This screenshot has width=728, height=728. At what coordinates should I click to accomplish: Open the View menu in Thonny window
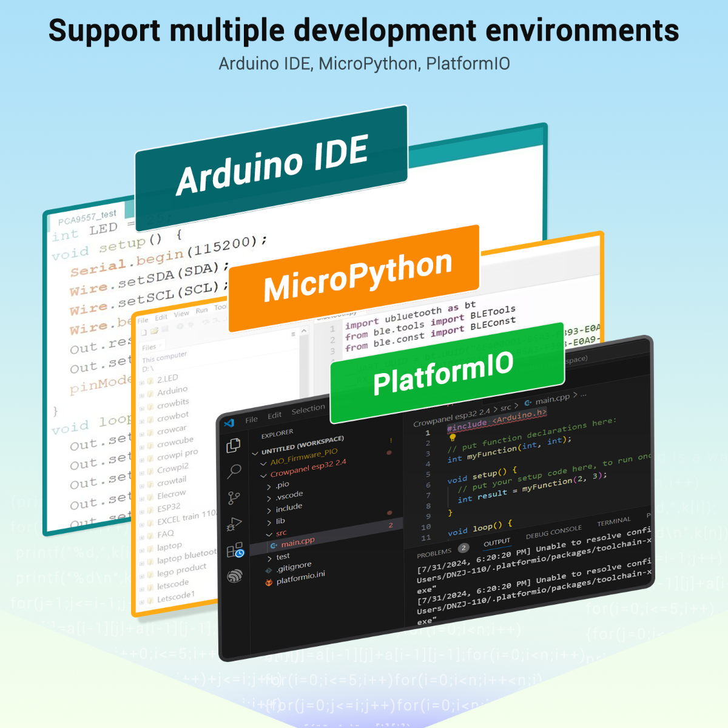[181, 314]
